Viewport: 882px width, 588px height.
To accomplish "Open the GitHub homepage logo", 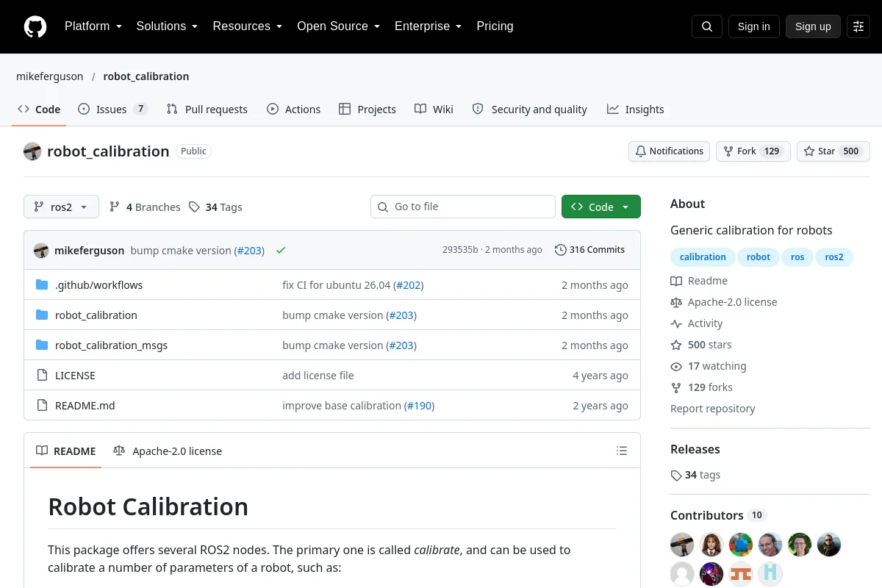I will (35, 26).
